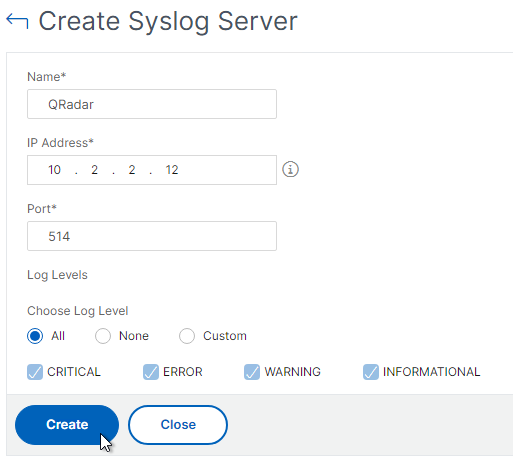Viewport: 513px width, 456px height.
Task: Click the Create Syslog Server heading
Action: (168, 21)
